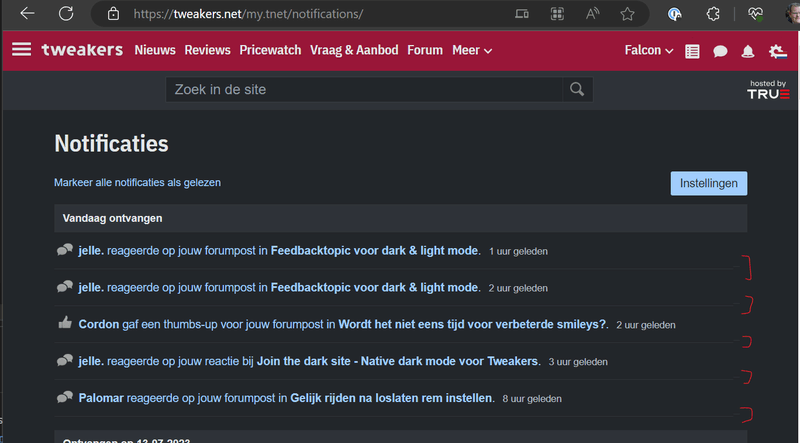The image size is (800, 443).
Task: Open the hamburger menu next to the Tweakers logo
Action: [x=22, y=50]
